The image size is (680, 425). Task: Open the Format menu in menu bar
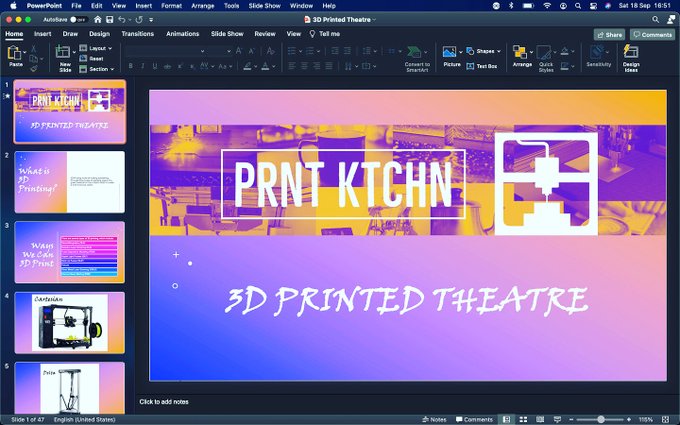point(171,6)
